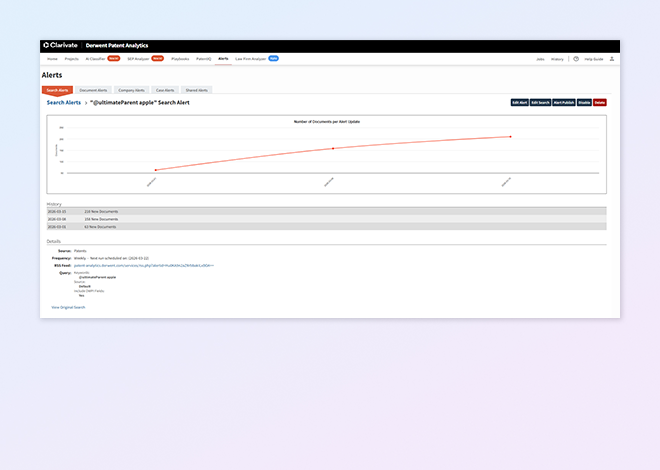Open the user profile icon
Screen dimensions: 660x470
[612, 59]
